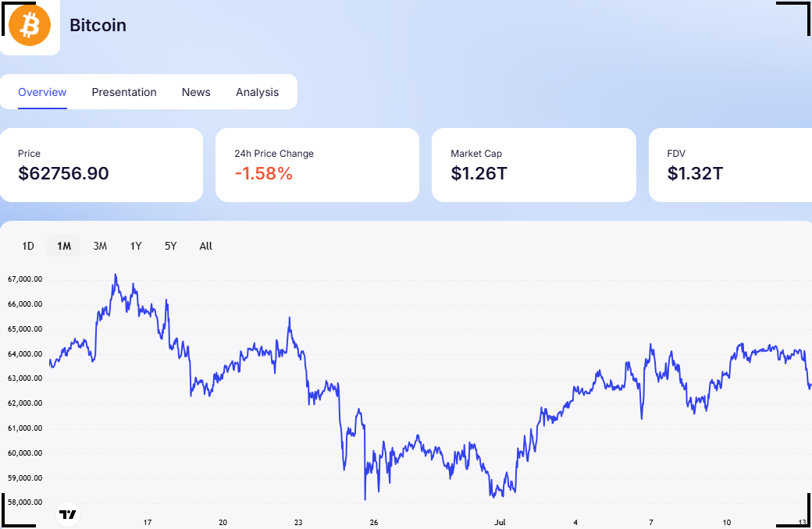Click the 24h Price Change label

[x=274, y=154]
